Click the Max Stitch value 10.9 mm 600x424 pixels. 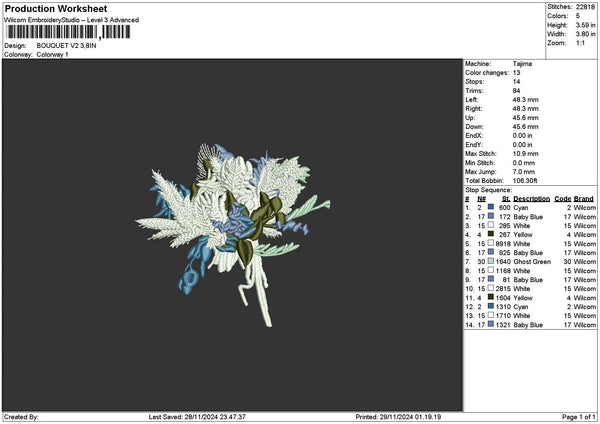pos(525,153)
